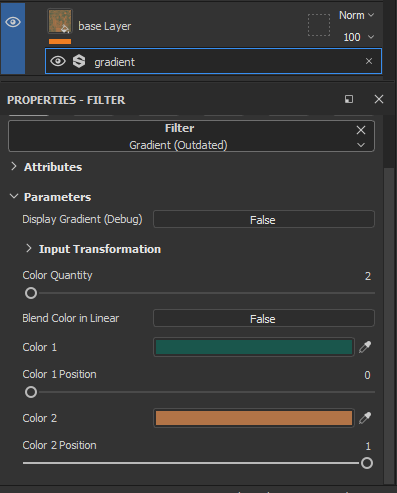Expand the Attributes section
The height and width of the screenshot is (493, 397).
(x=14, y=166)
